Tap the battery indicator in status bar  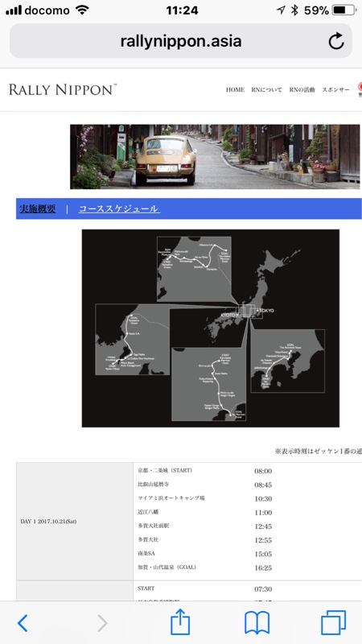click(344, 10)
